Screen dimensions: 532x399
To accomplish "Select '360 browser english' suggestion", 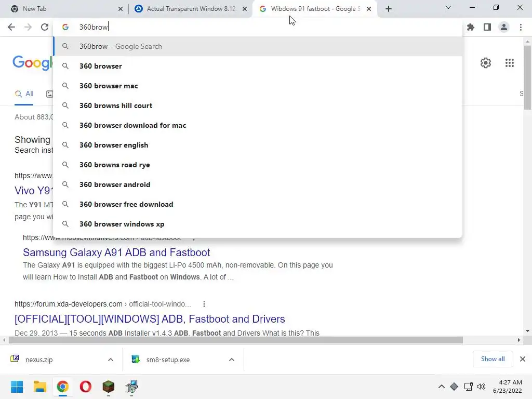I will click(x=258, y=145).
